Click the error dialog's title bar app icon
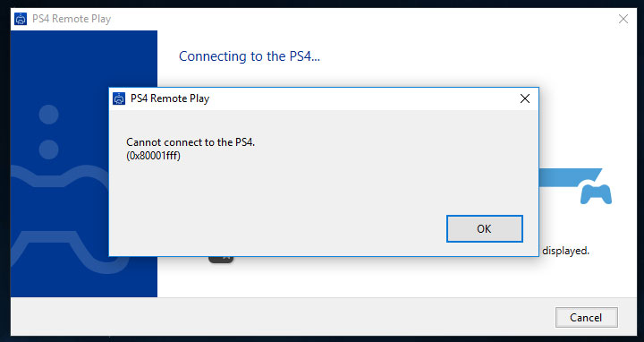Viewport: 644px width, 342px height. tap(119, 98)
